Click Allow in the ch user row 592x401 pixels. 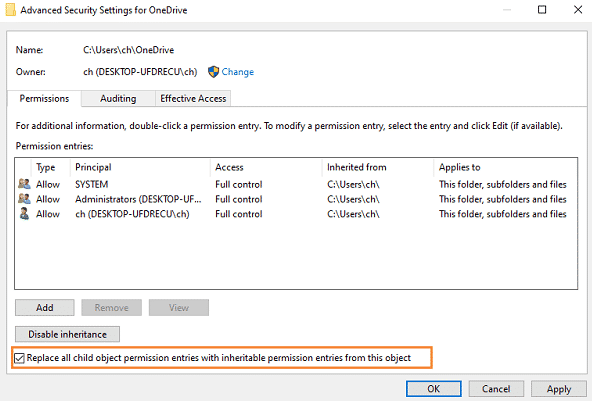click(x=48, y=214)
